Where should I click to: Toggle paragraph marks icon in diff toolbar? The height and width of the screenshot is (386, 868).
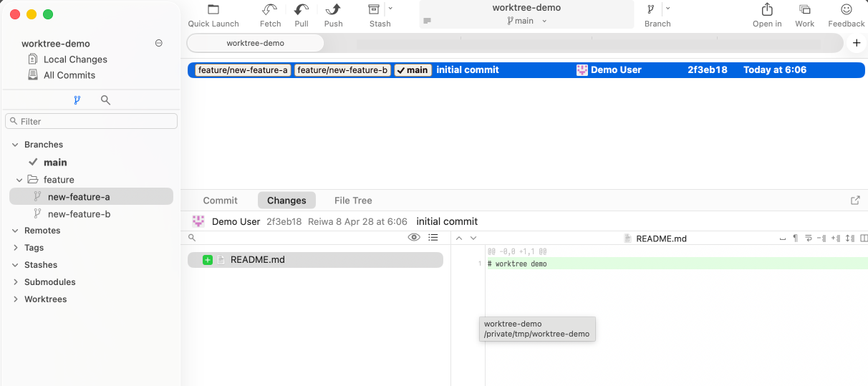(795, 238)
